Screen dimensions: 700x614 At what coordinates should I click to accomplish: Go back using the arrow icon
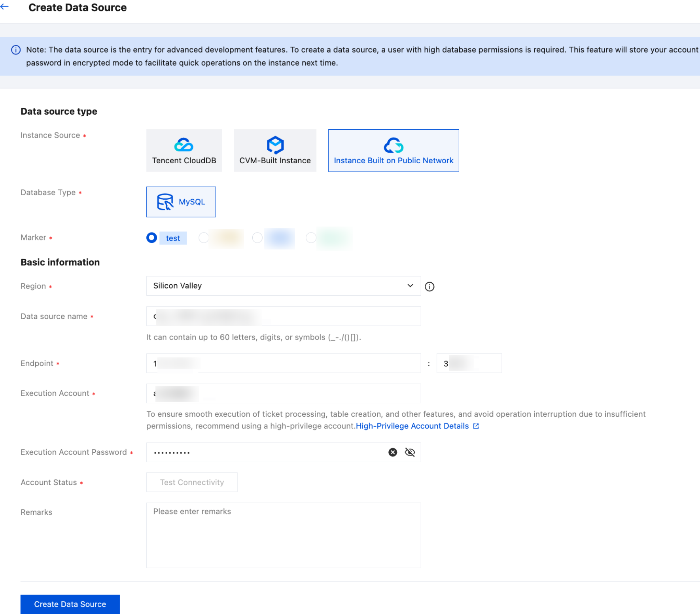click(5, 7)
